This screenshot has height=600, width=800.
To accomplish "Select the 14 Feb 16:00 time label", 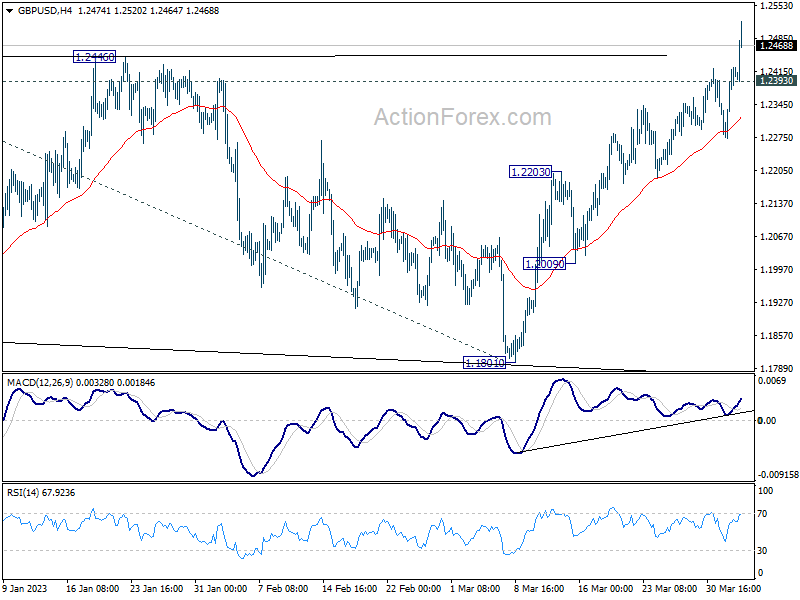I will point(349,588).
